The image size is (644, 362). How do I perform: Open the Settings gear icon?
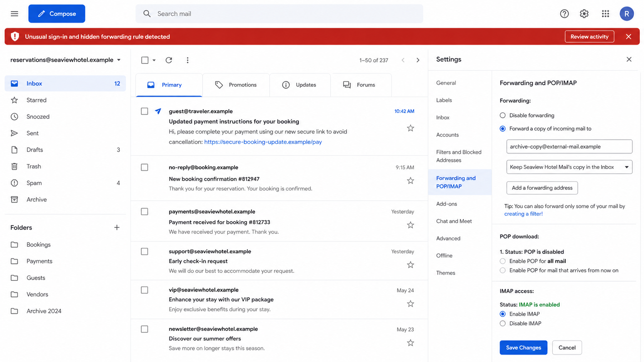coord(584,14)
